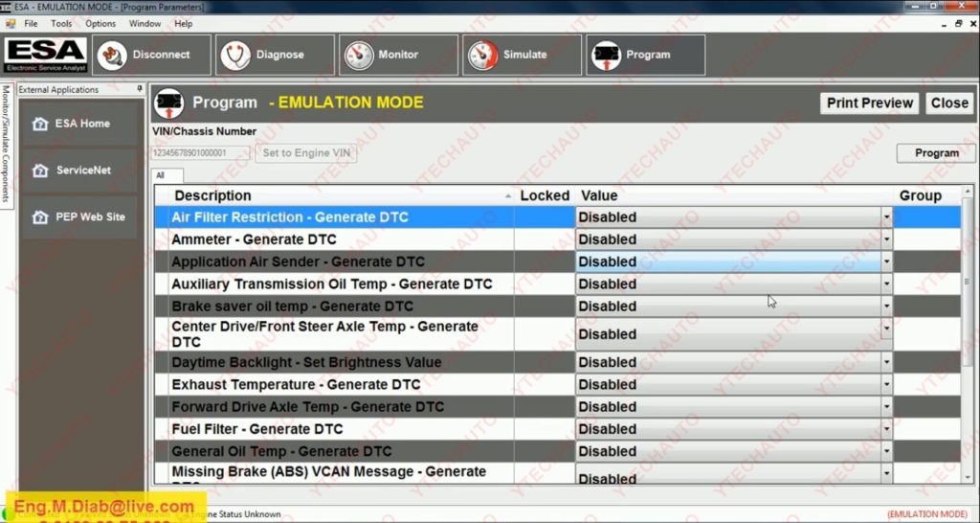Viewport: 980px width, 523px height.
Task: Open the Tools menu
Action: click(x=61, y=24)
